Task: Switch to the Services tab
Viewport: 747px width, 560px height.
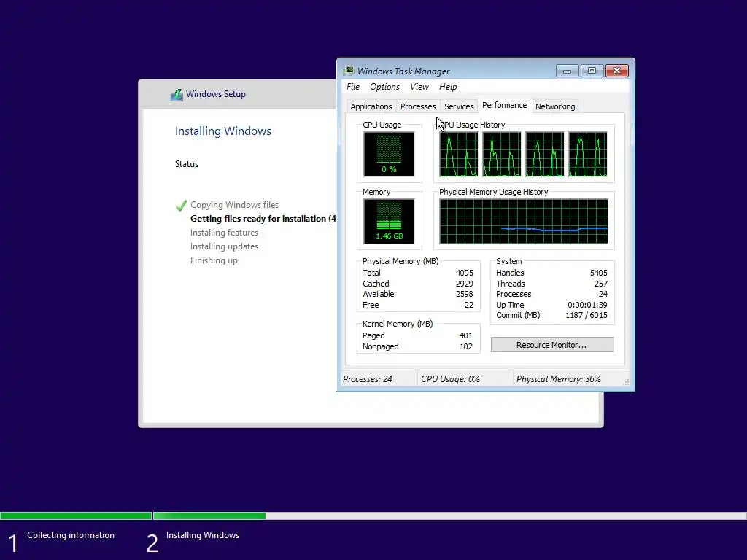Action: 459,106
